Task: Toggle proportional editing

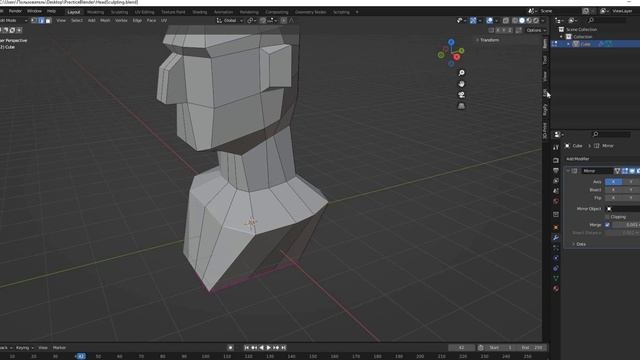Action: 284,20
